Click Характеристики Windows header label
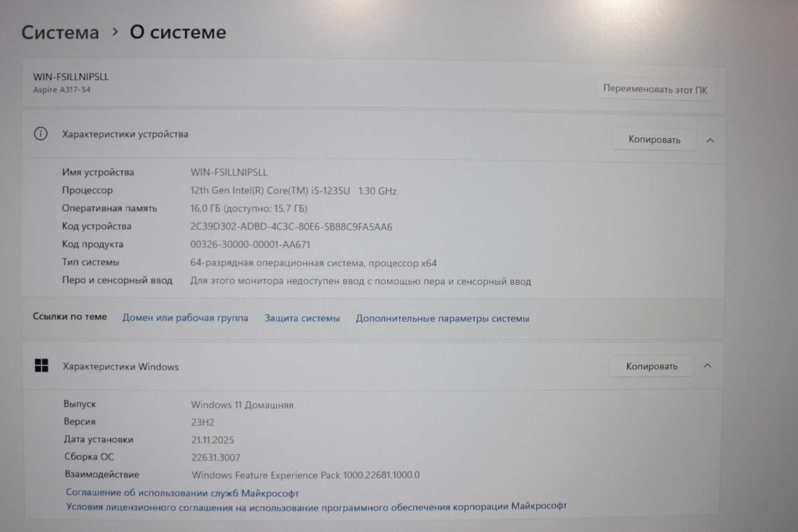Image resolution: width=798 pixels, height=532 pixels. pos(120,366)
